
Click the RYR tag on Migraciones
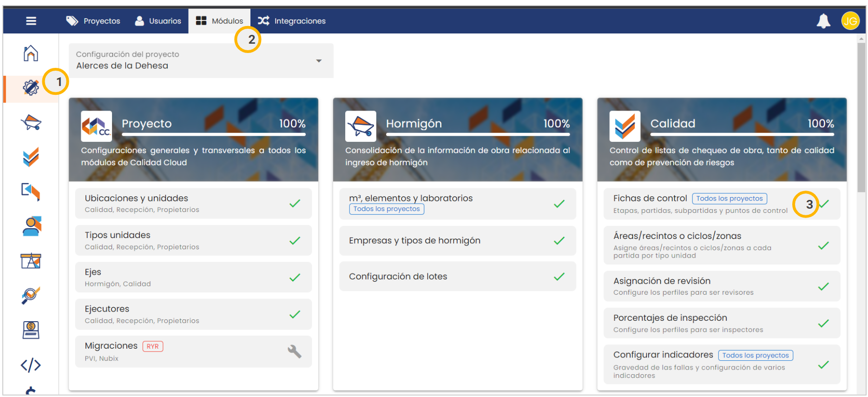[x=152, y=346]
